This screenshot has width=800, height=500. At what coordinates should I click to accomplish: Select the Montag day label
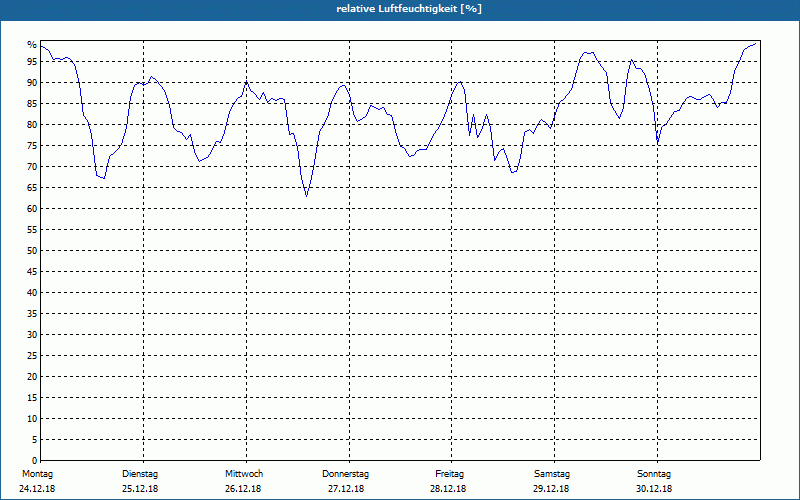pos(37,474)
